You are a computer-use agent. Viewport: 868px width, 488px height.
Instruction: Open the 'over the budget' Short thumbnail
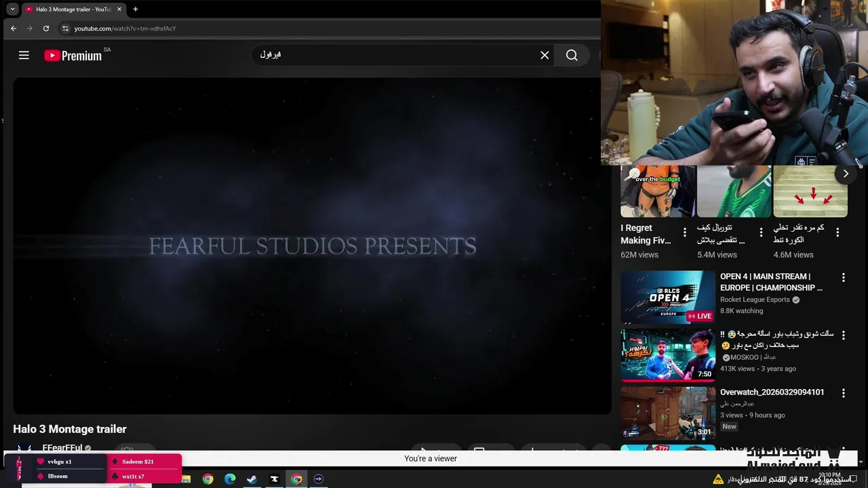click(x=658, y=191)
